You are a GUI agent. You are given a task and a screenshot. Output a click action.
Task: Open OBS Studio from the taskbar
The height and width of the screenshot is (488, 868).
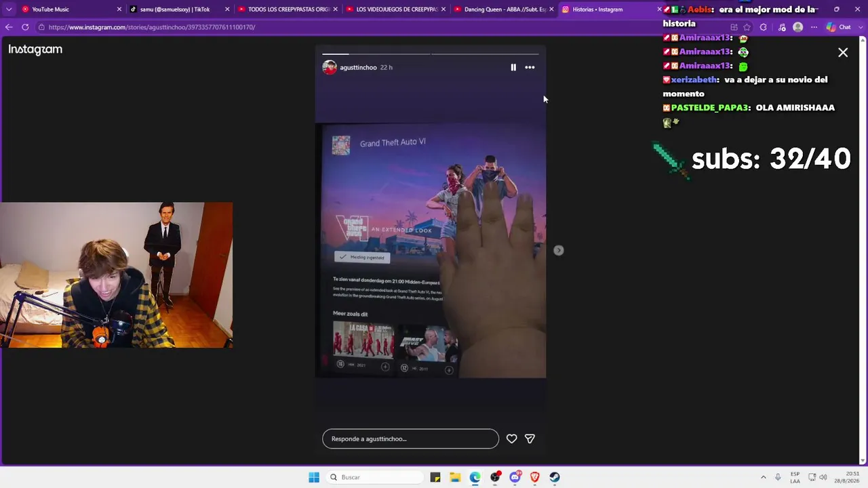(495, 477)
